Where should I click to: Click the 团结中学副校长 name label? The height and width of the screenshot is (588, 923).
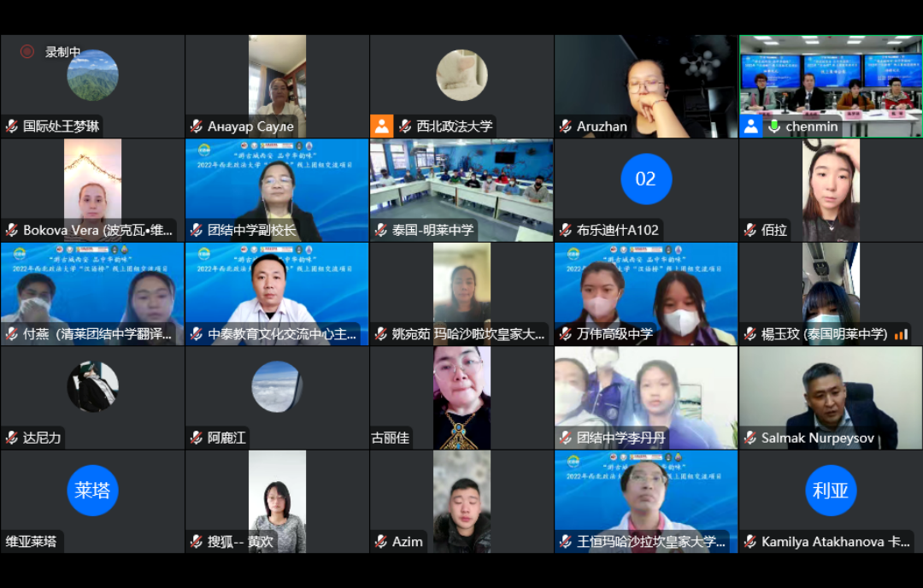251,230
